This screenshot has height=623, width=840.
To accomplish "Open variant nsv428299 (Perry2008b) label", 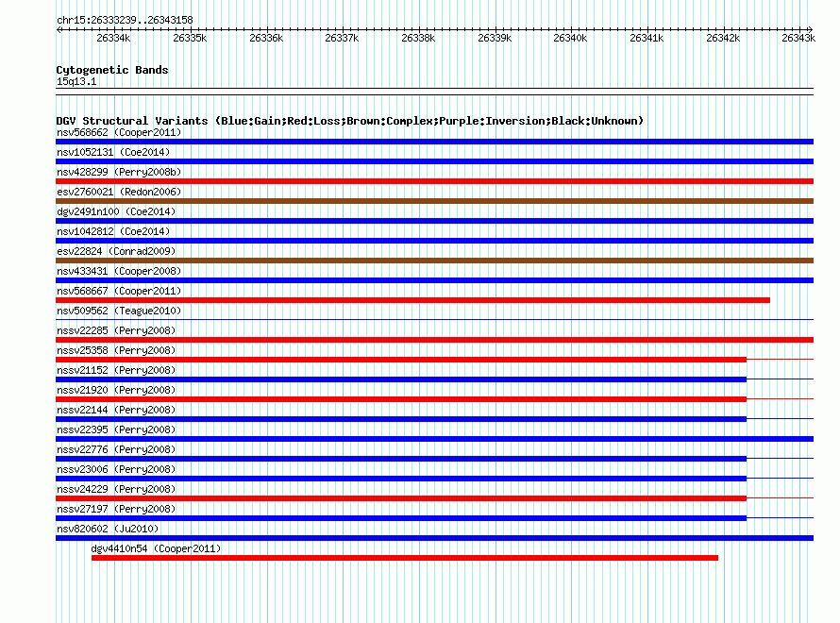I will 119,172.
